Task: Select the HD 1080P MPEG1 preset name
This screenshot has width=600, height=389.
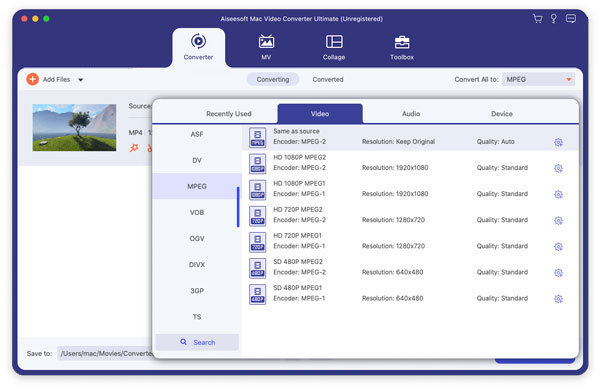Action: 299,183
